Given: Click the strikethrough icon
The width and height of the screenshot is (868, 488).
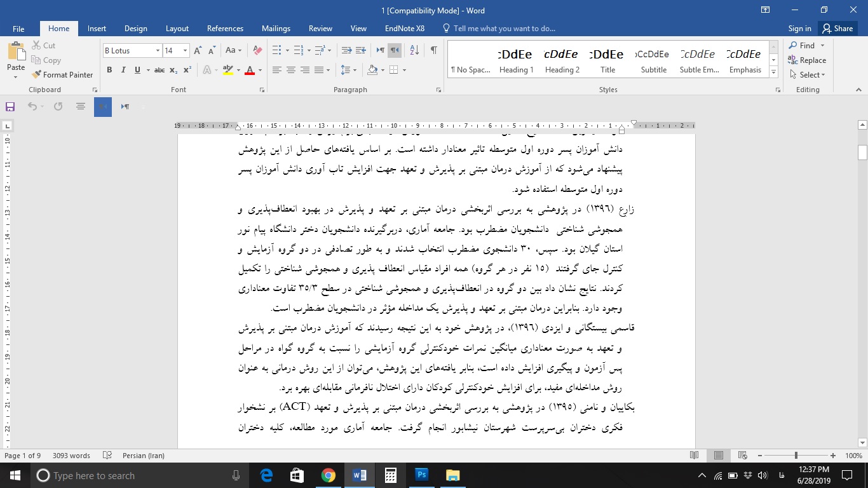Looking at the screenshot, I should [x=159, y=70].
